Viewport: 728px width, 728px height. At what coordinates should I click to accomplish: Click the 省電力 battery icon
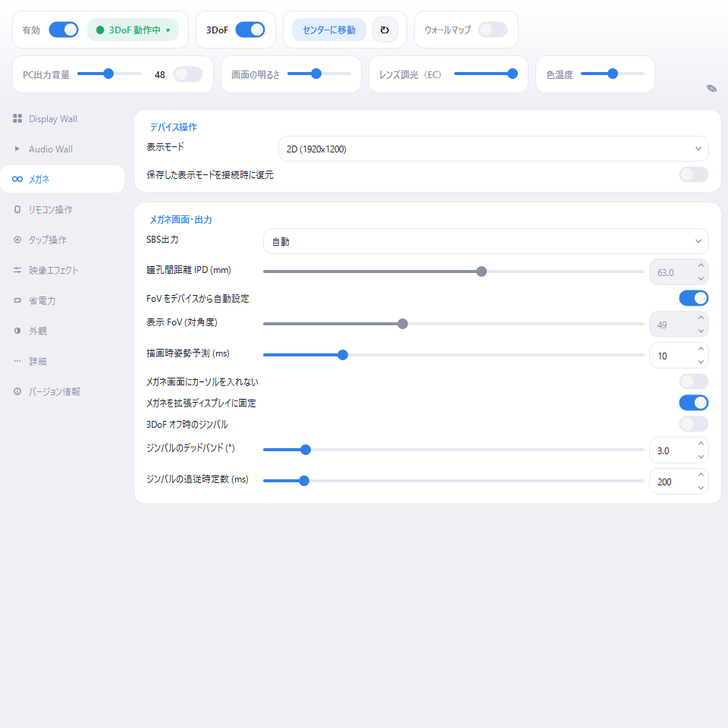pyautogui.click(x=17, y=301)
